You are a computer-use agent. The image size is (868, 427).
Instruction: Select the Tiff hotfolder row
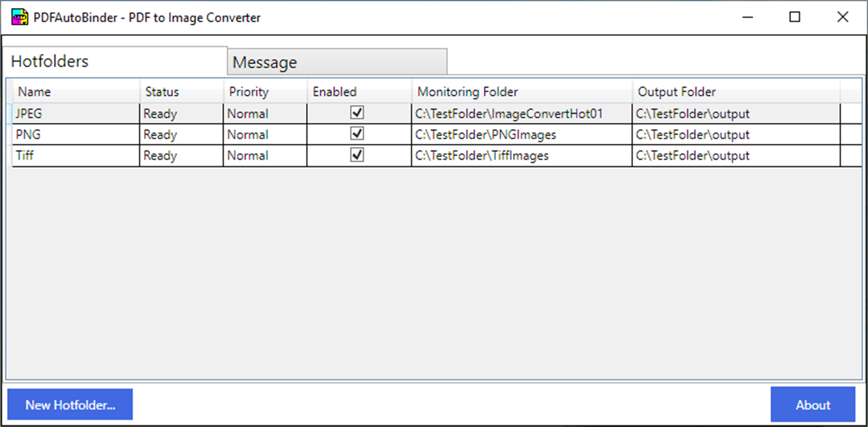74,156
